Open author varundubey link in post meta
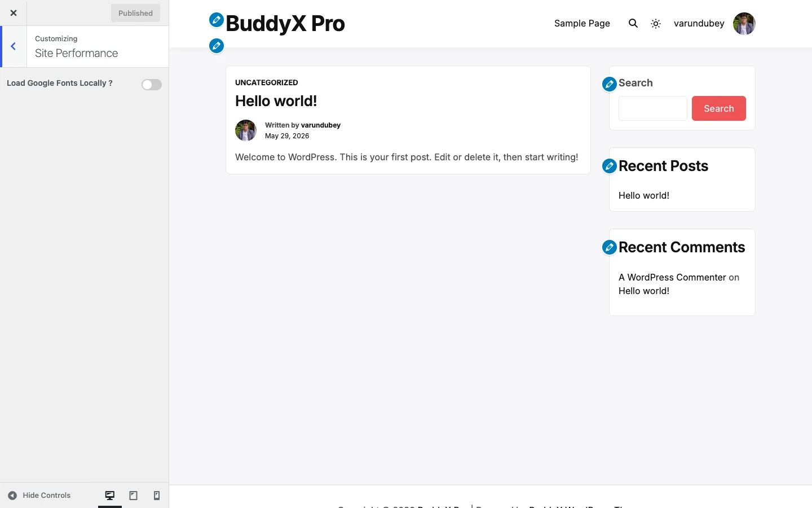812x508 pixels. [321, 125]
